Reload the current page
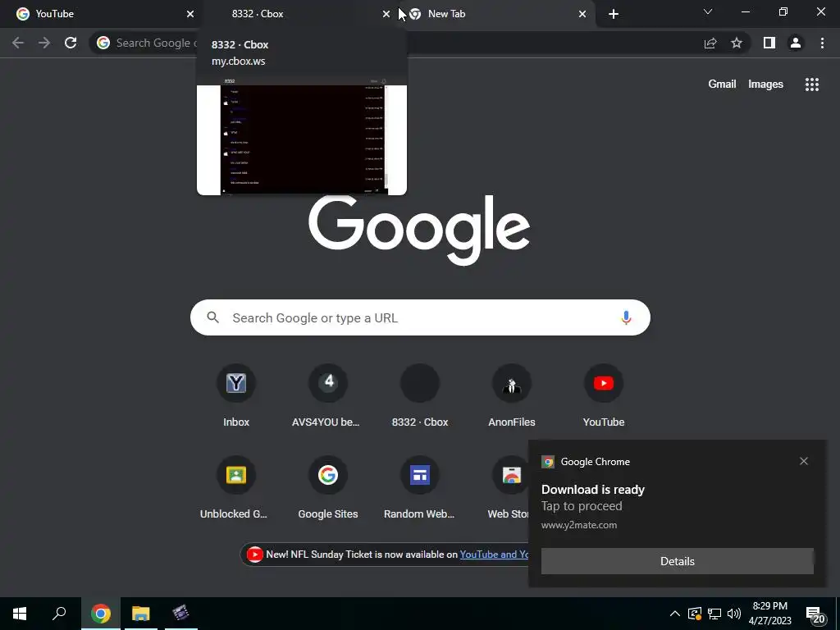Image resolution: width=840 pixels, height=630 pixels. click(71, 43)
